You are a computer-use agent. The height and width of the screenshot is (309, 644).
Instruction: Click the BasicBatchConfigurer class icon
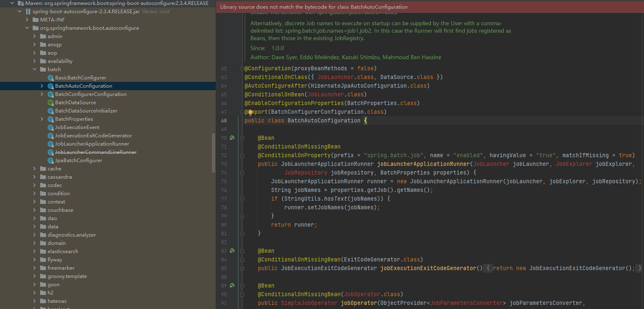point(51,78)
